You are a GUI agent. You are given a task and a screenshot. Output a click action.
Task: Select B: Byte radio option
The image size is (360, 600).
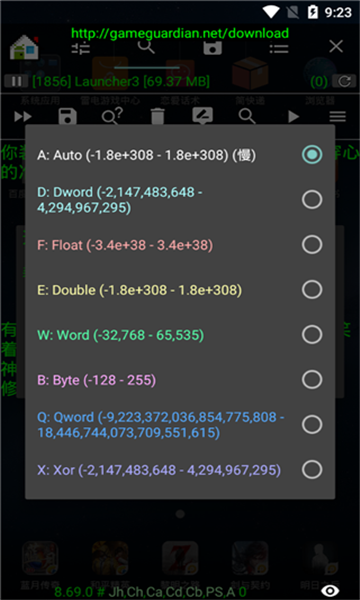(x=312, y=380)
